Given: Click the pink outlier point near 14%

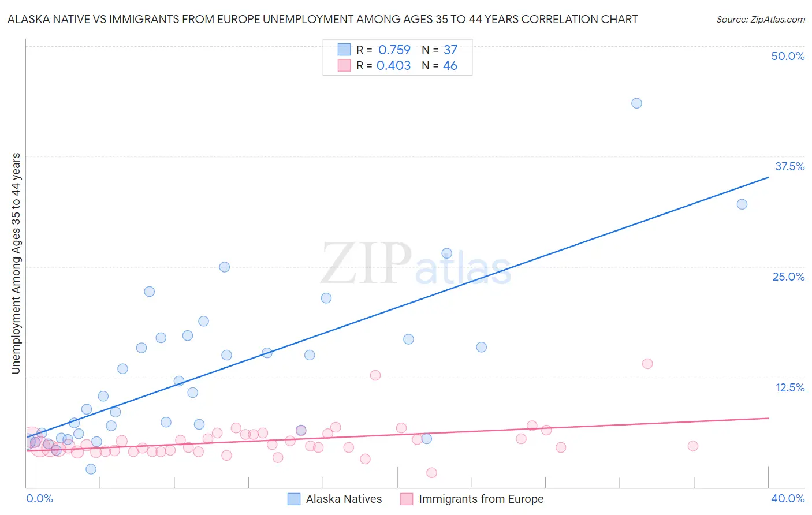Looking at the screenshot, I should (647, 364).
